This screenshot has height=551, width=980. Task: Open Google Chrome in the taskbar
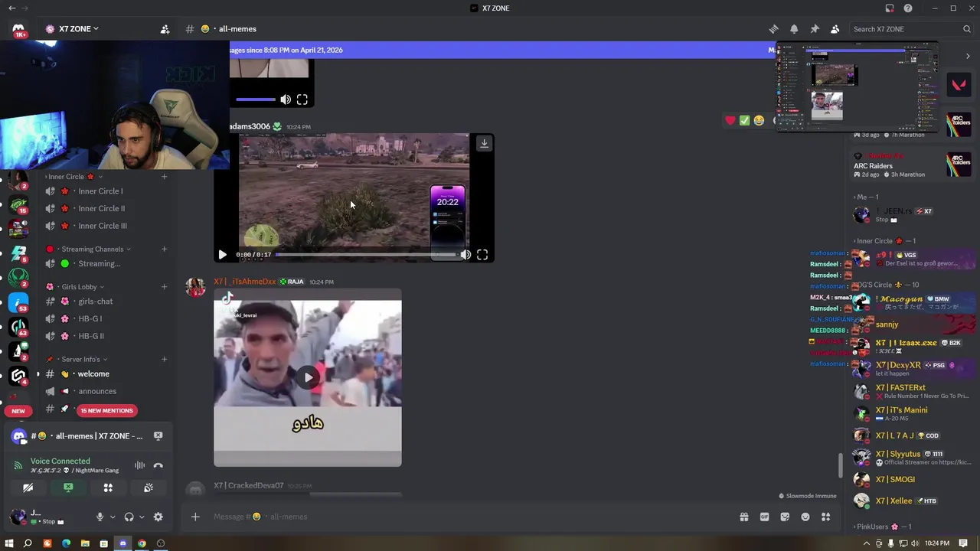coord(142,543)
